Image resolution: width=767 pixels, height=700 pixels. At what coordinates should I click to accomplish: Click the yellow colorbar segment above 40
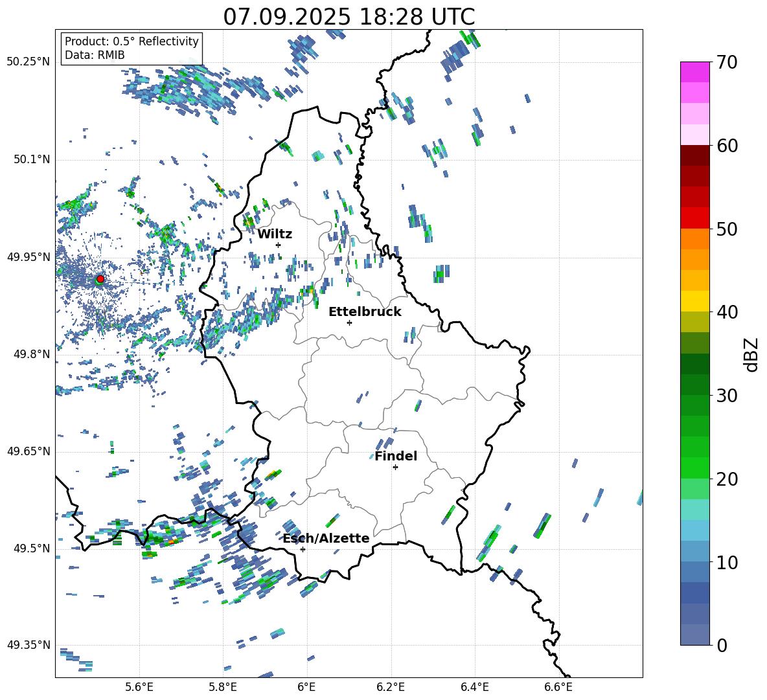pos(695,301)
